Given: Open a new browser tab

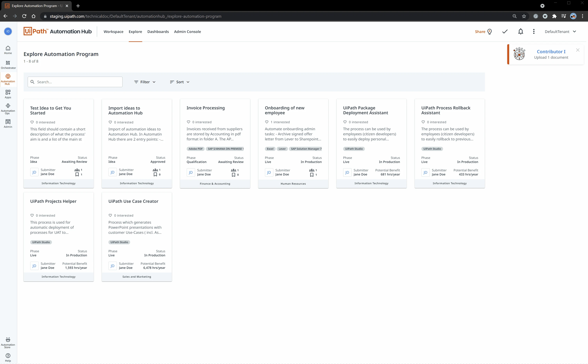Looking at the screenshot, I should pyautogui.click(x=78, y=6).
